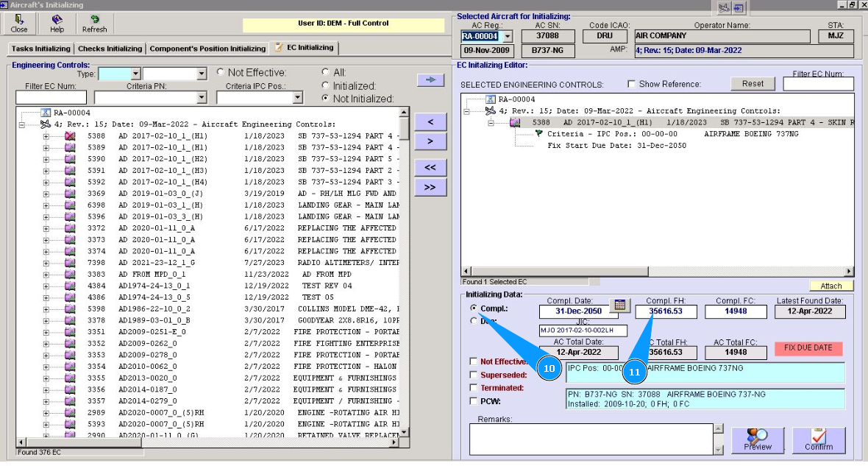
Task: Open Help from the toolbar
Action: pos(57,24)
